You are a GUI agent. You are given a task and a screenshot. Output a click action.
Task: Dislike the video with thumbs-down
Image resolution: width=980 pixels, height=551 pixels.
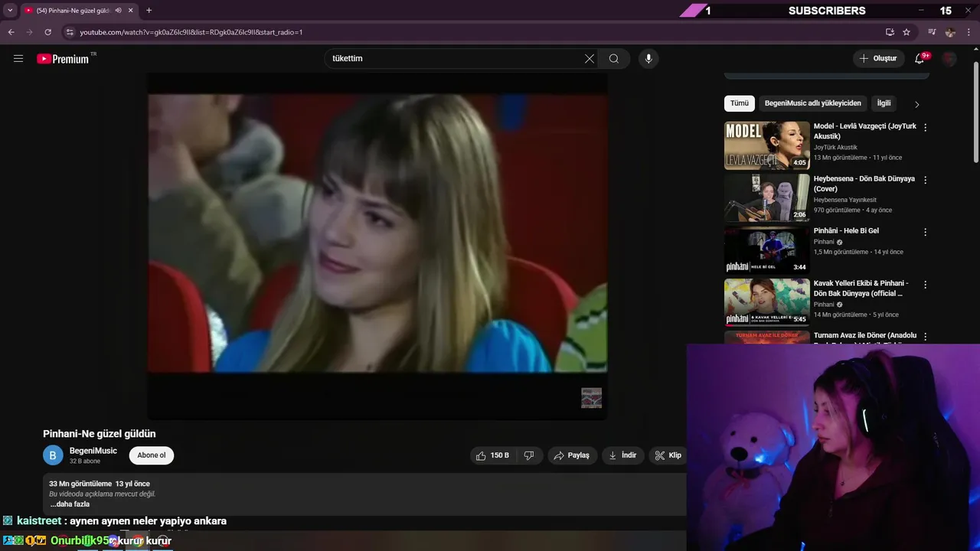tap(529, 455)
